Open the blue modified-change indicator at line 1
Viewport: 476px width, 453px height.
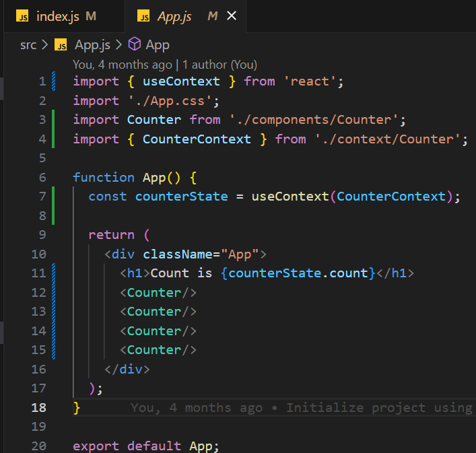pos(53,81)
